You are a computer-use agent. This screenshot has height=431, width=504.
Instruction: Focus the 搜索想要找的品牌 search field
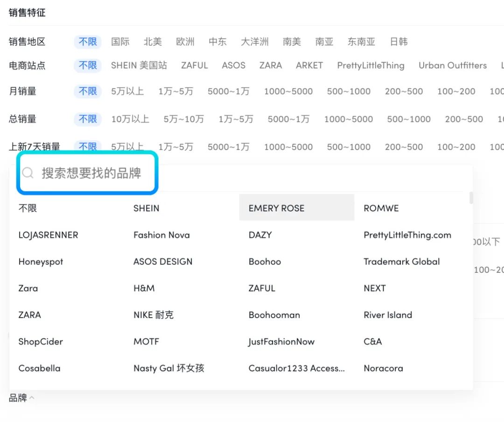(87, 173)
